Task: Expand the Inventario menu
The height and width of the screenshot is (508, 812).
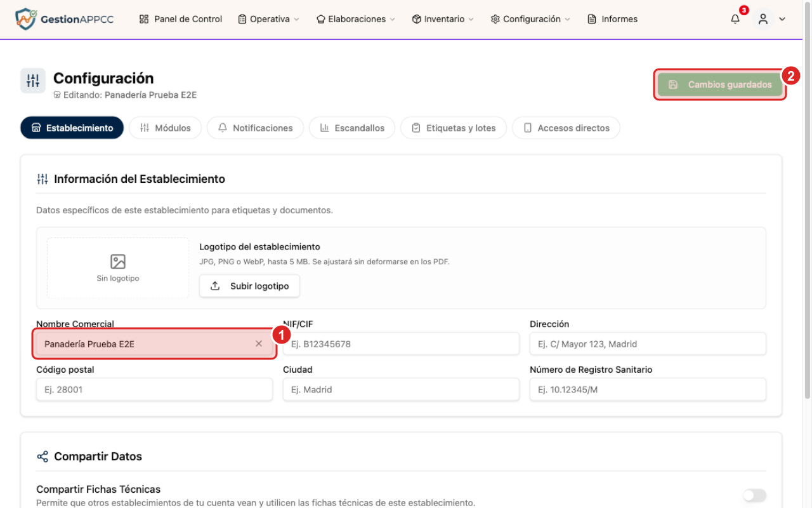Action: point(443,19)
